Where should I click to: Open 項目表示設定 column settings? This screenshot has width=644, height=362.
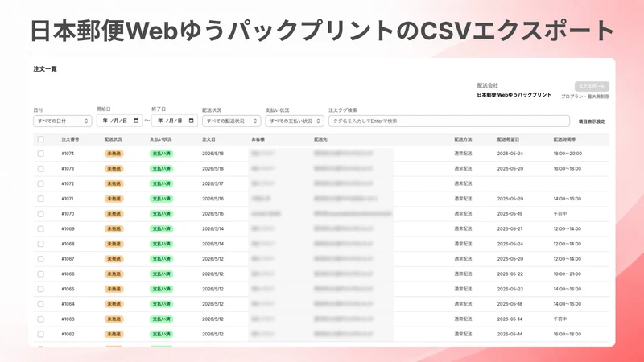click(592, 121)
